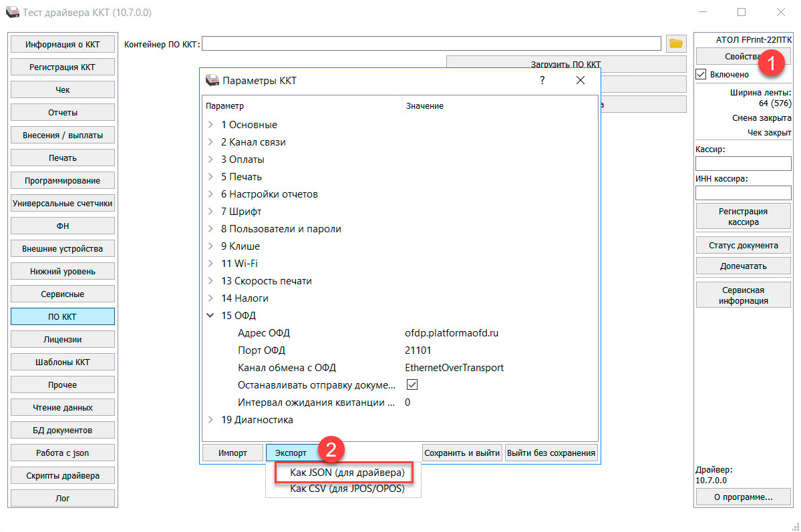
Task: Click the Сохранить и выйти button
Action: (x=462, y=453)
